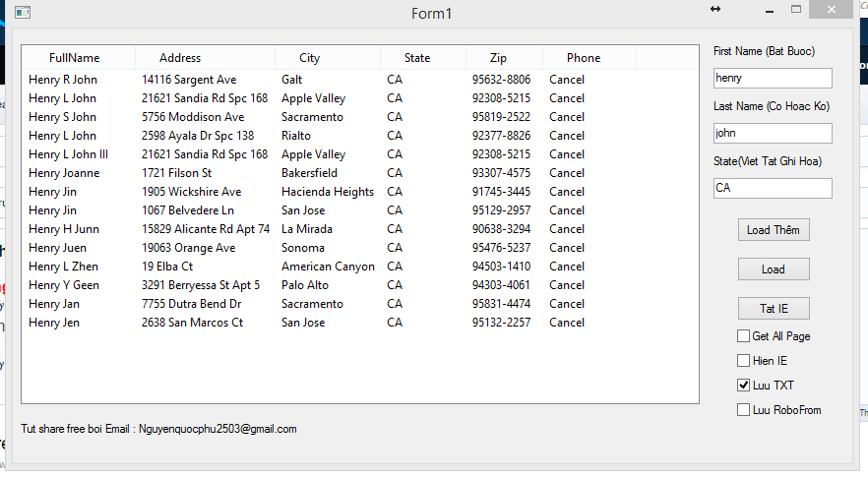Select the Henry Joanne row in Bakersfield

[64, 173]
